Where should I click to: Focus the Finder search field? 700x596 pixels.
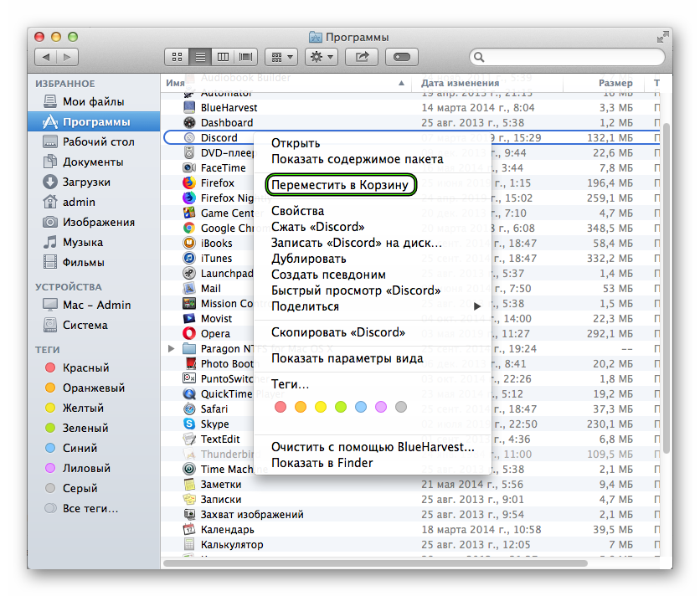coord(567,57)
